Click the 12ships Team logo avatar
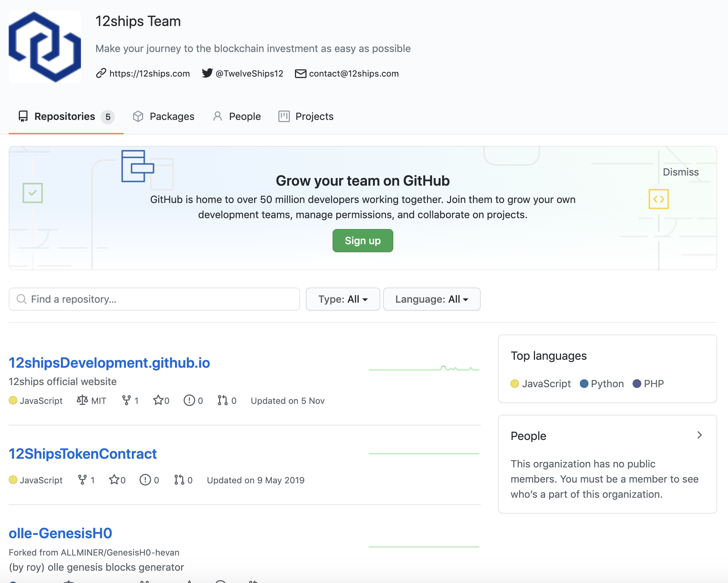The width and height of the screenshot is (728, 583). [x=45, y=47]
